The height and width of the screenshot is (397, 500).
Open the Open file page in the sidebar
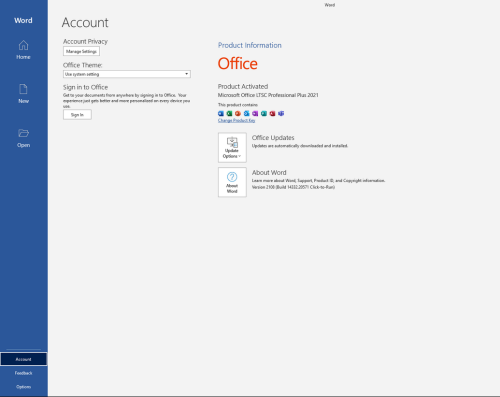click(23, 138)
